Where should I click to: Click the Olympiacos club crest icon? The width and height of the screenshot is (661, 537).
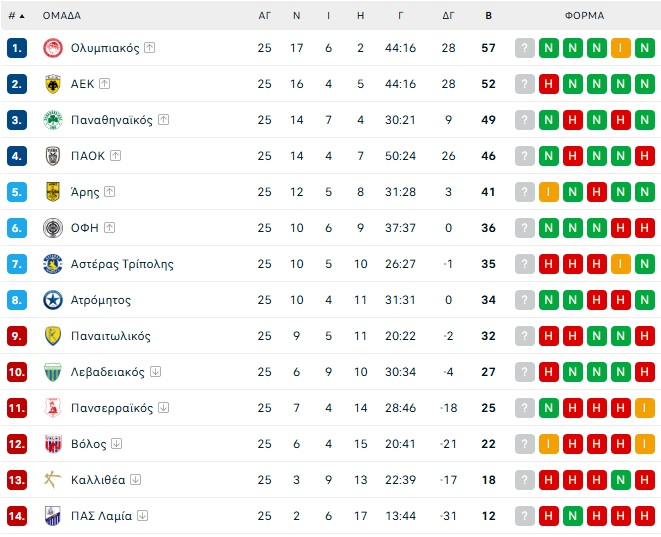(x=52, y=48)
